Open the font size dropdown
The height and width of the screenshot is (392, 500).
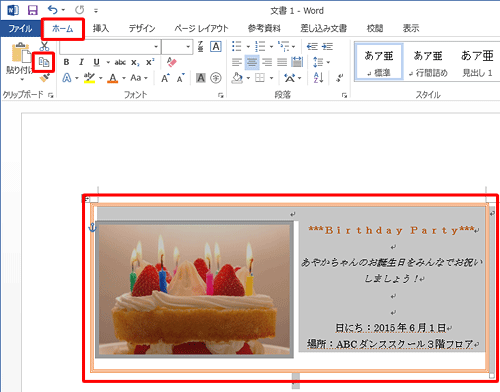click(188, 46)
